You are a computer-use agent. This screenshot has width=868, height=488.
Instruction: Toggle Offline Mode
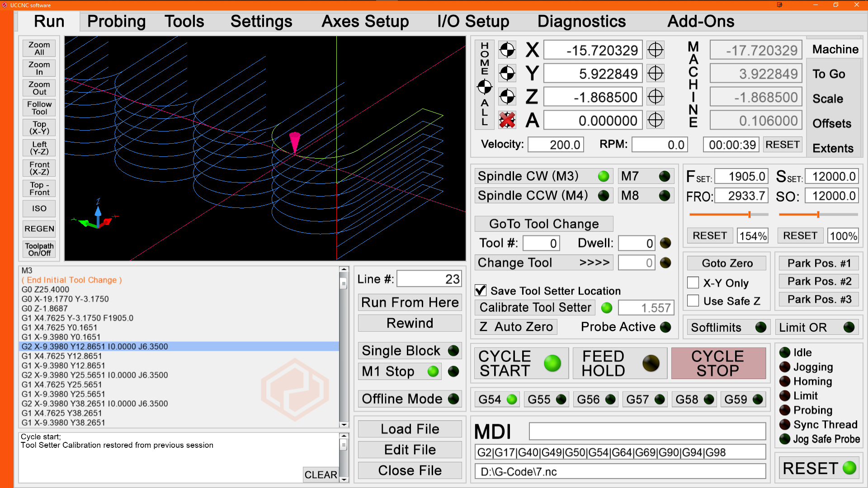pos(410,399)
